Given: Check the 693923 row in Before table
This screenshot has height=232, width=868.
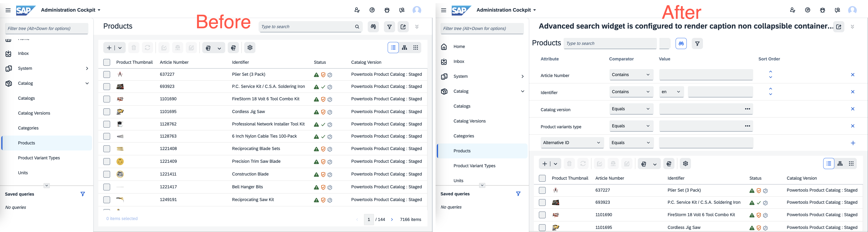Looking at the screenshot, I should coord(107,87).
